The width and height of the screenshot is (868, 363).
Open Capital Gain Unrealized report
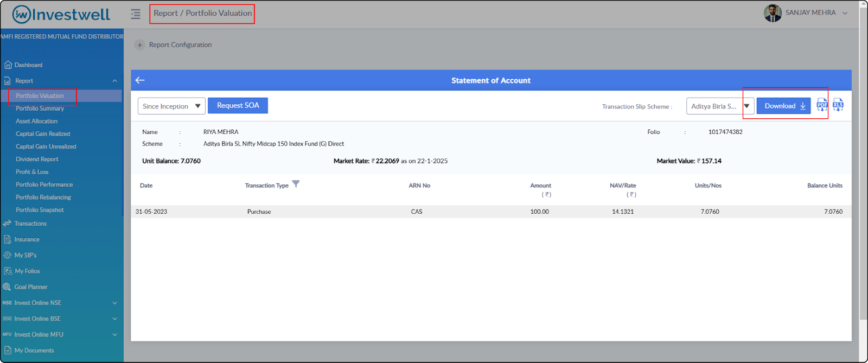click(x=46, y=147)
